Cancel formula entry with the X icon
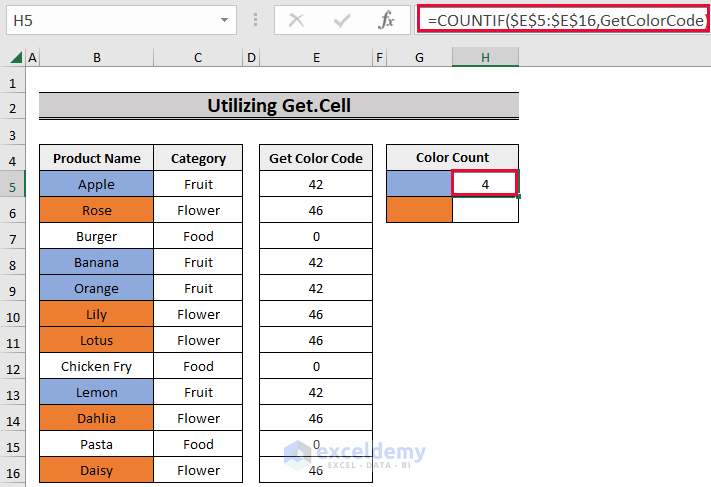The height and width of the screenshot is (487, 711). [297, 20]
